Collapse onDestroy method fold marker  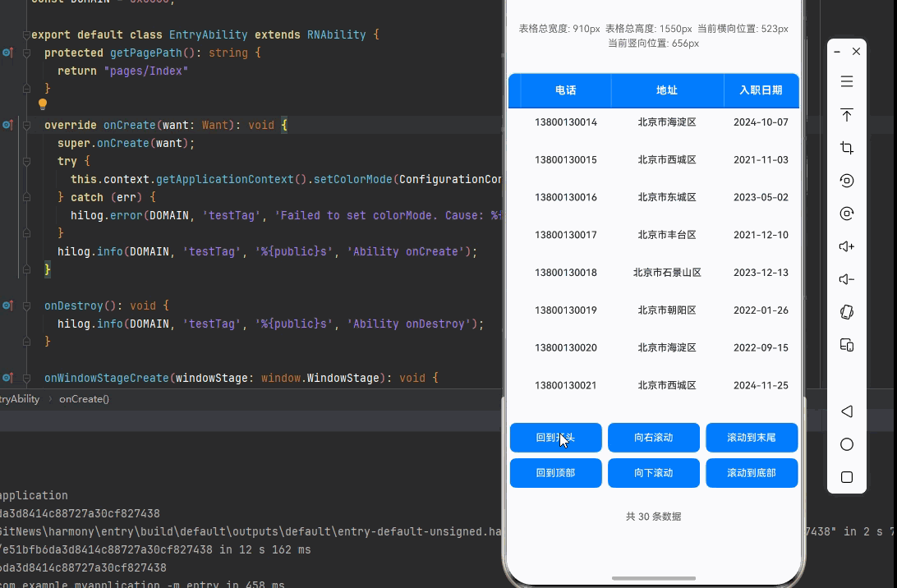[26, 305]
